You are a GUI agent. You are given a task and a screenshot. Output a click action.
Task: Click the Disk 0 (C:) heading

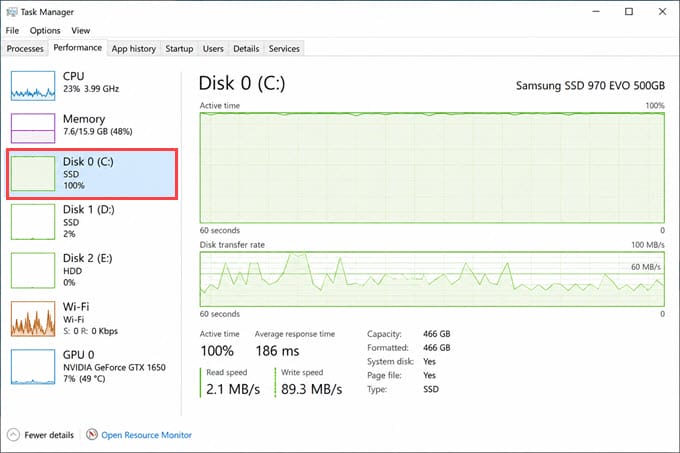click(242, 83)
